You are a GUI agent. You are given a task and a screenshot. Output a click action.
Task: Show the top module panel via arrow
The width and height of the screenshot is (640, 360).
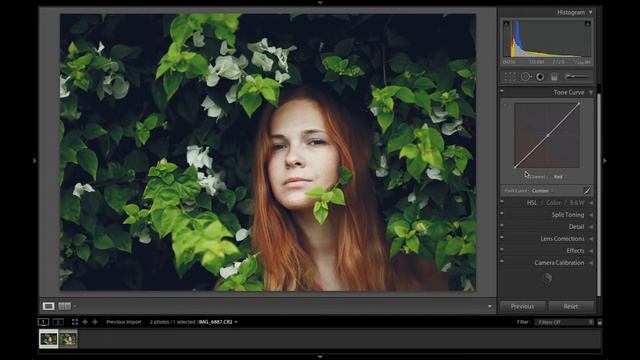pyautogui.click(x=320, y=2)
